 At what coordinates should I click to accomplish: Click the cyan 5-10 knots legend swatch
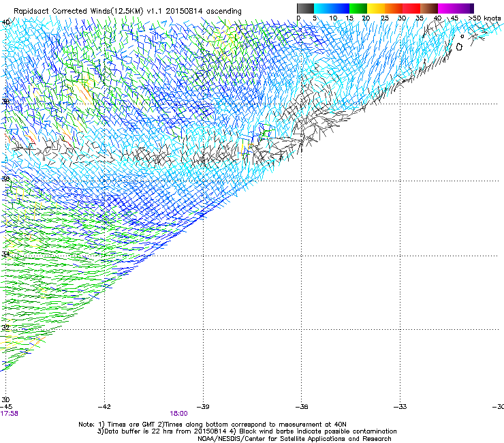(323, 8)
